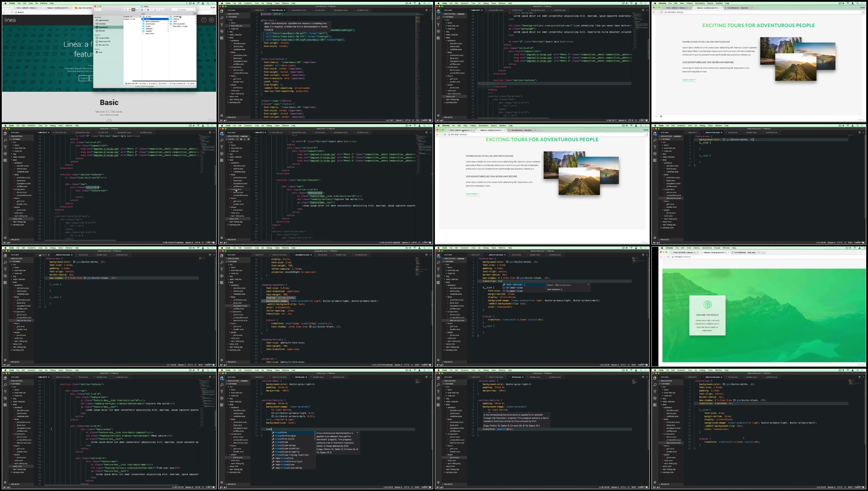The height and width of the screenshot is (491, 868).
Task: Open the Finder menu in the menu bar
Action: (x=12, y=3)
